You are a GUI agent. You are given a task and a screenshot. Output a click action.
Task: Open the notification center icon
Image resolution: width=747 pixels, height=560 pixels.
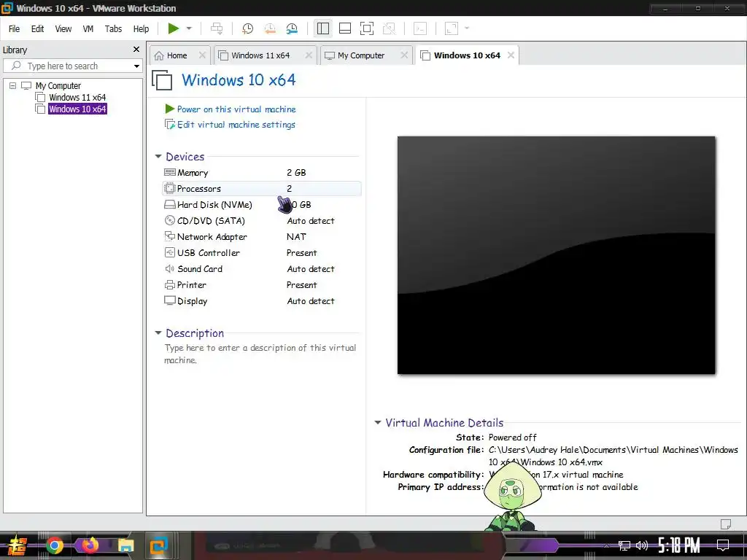tap(723, 545)
